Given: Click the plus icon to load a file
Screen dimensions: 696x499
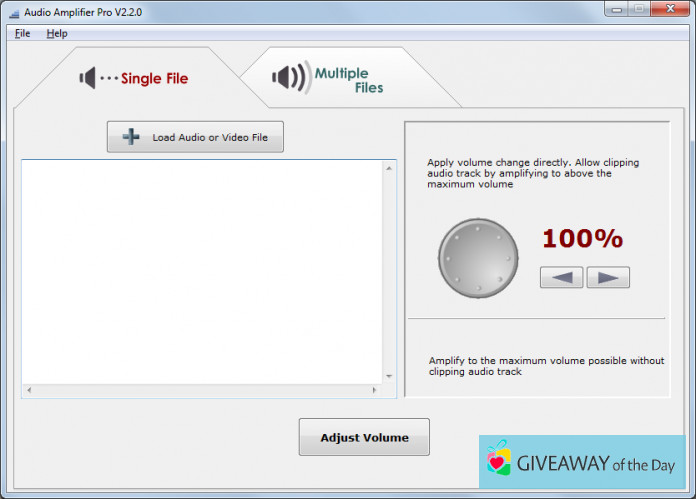Looking at the screenshot, I should (131, 137).
